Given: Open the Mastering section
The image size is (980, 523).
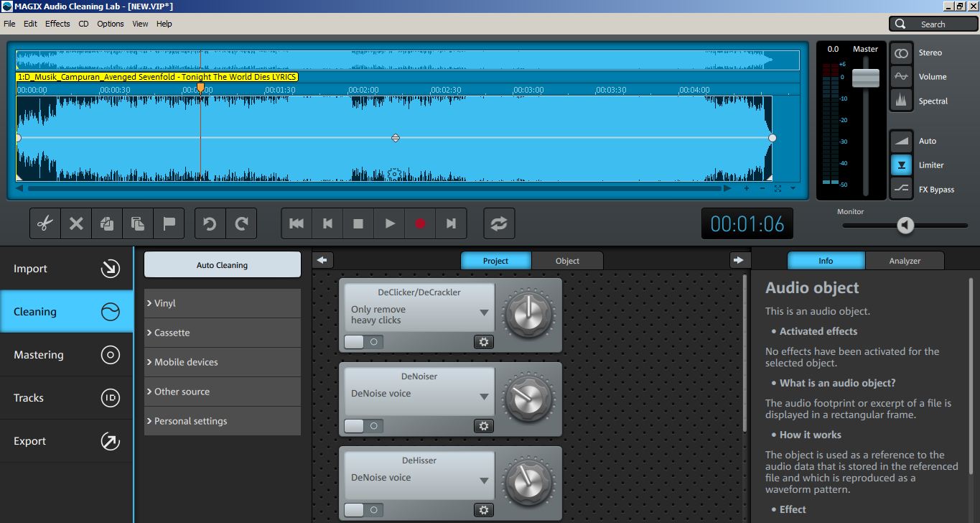Looking at the screenshot, I should click(x=66, y=355).
